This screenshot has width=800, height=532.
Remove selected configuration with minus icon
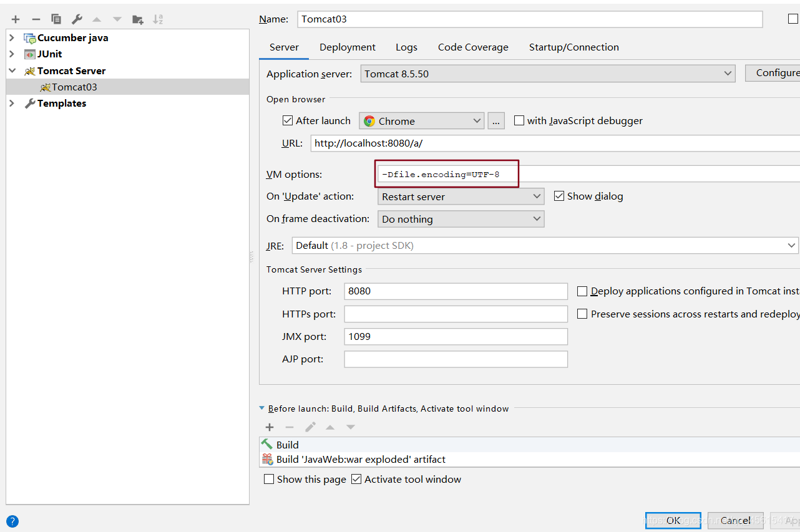pyautogui.click(x=36, y=19)
